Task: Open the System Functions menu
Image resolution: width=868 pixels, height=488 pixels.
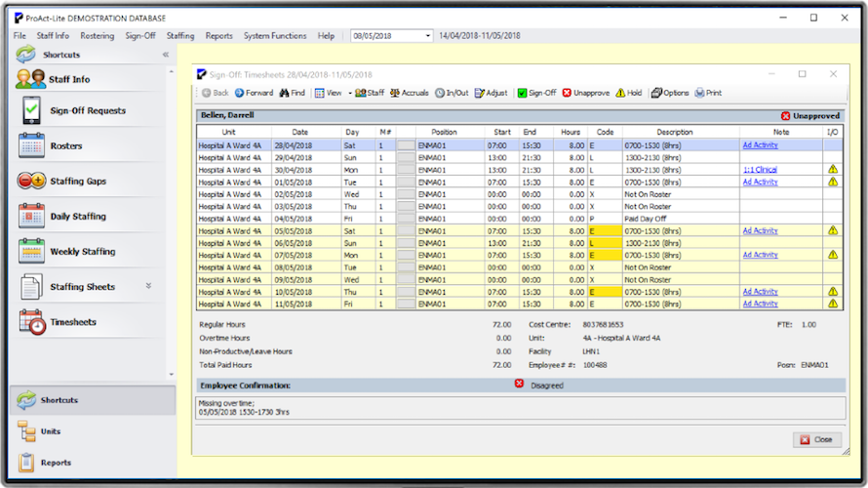Action: click(x=275, y=36)
